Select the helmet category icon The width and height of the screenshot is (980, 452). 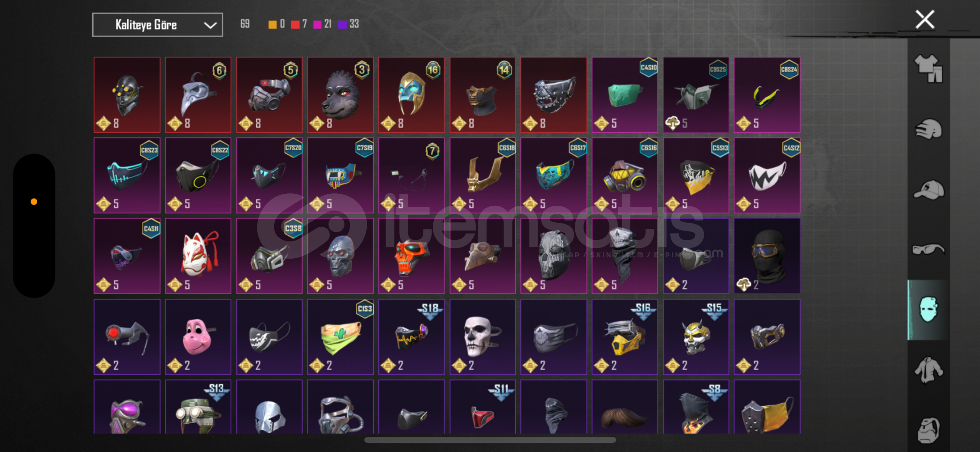coord(928,129)
